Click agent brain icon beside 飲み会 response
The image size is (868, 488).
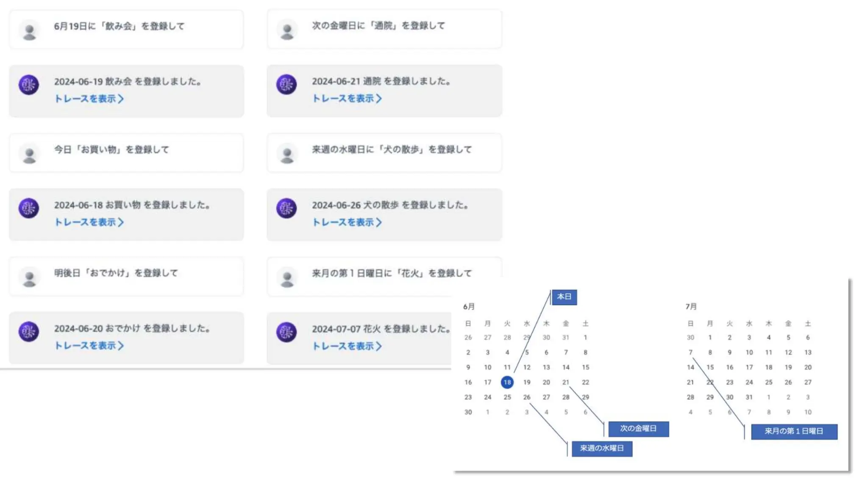[x=29, y=85]
